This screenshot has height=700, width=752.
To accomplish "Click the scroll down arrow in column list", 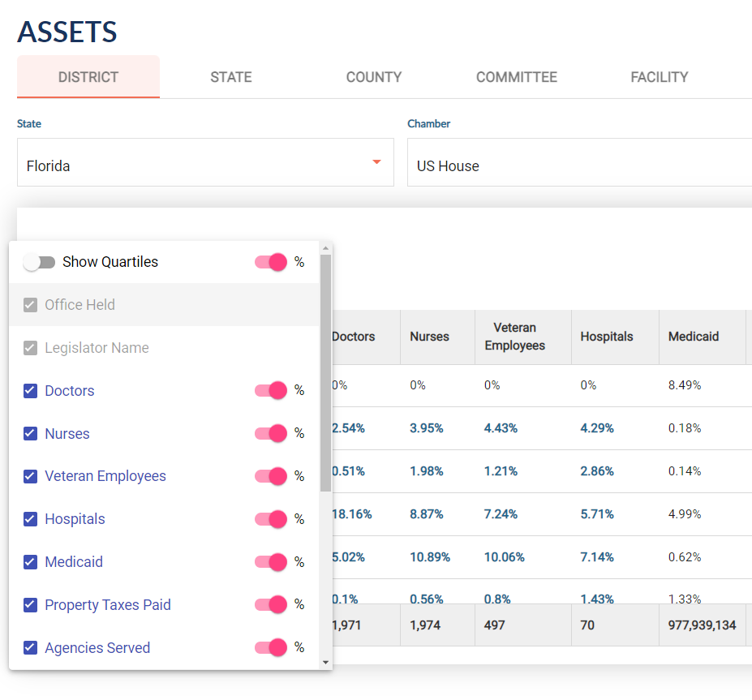I will tap(326, 663).
